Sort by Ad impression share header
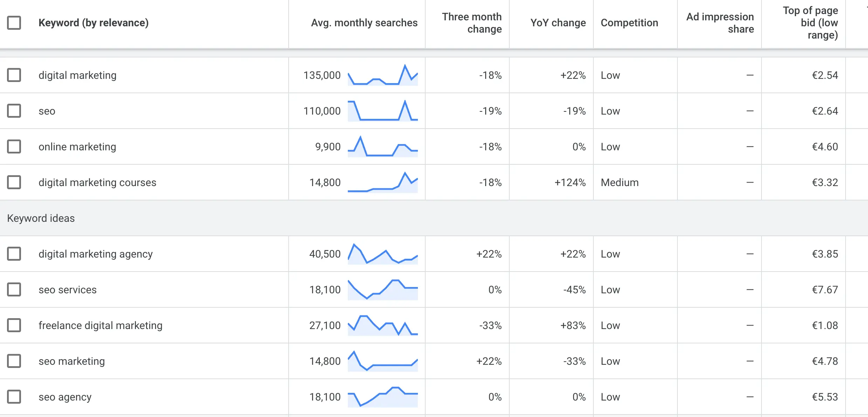 (720, 23)
